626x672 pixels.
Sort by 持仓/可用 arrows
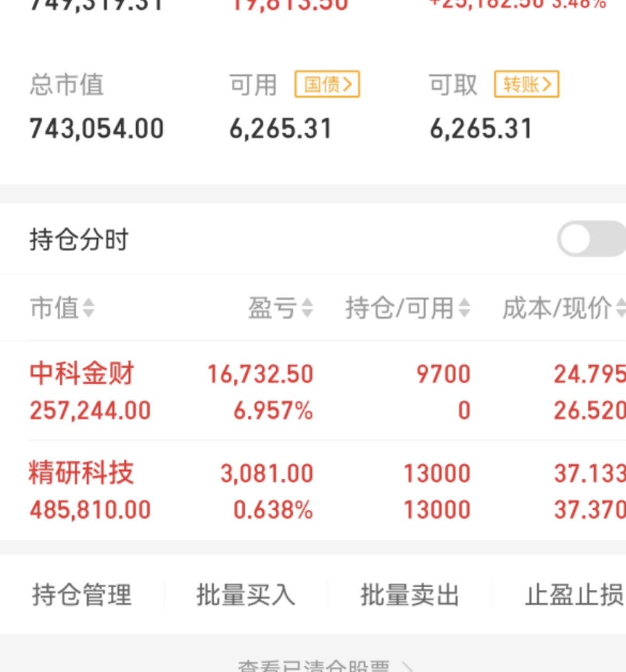[x=464, y=308]
